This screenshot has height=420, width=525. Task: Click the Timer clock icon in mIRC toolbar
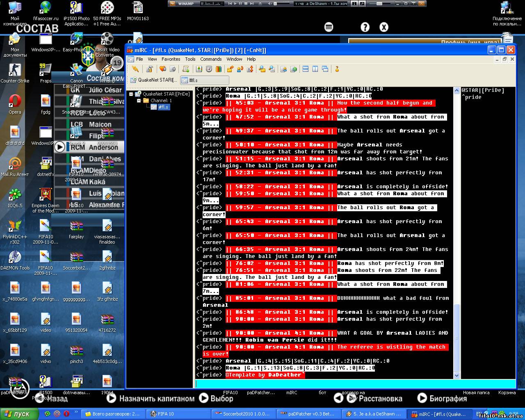tap(209, 69)
